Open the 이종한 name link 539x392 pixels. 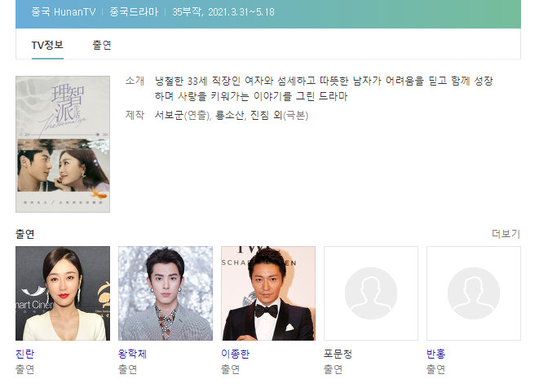(x=235, y=354)
